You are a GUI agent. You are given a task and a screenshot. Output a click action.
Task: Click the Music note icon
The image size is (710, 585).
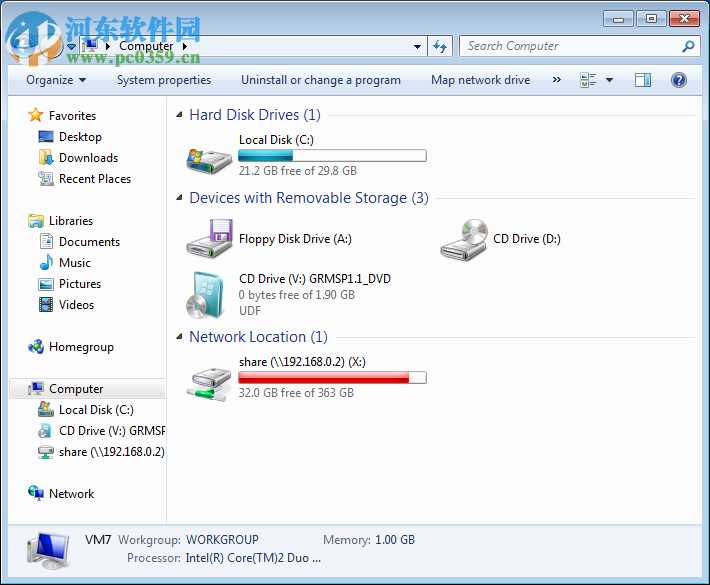[46, 262]
